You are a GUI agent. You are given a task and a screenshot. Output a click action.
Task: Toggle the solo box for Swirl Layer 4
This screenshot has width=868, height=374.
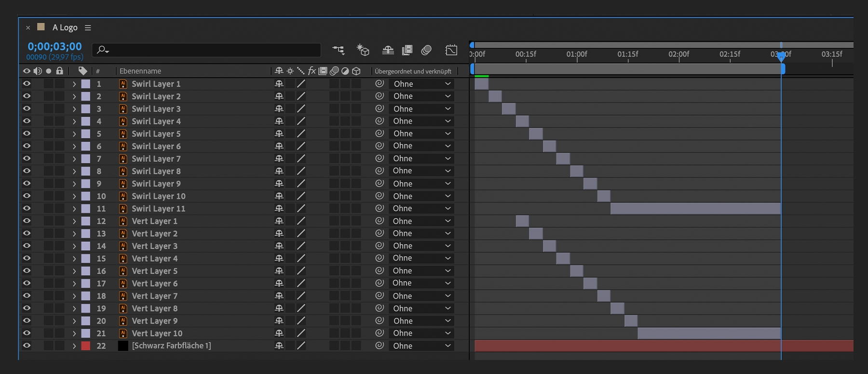click(48, 121)
